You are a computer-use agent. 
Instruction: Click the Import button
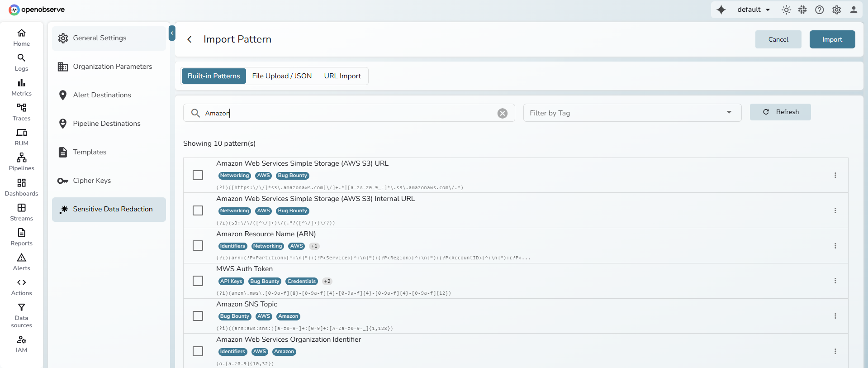click(832, 39)
